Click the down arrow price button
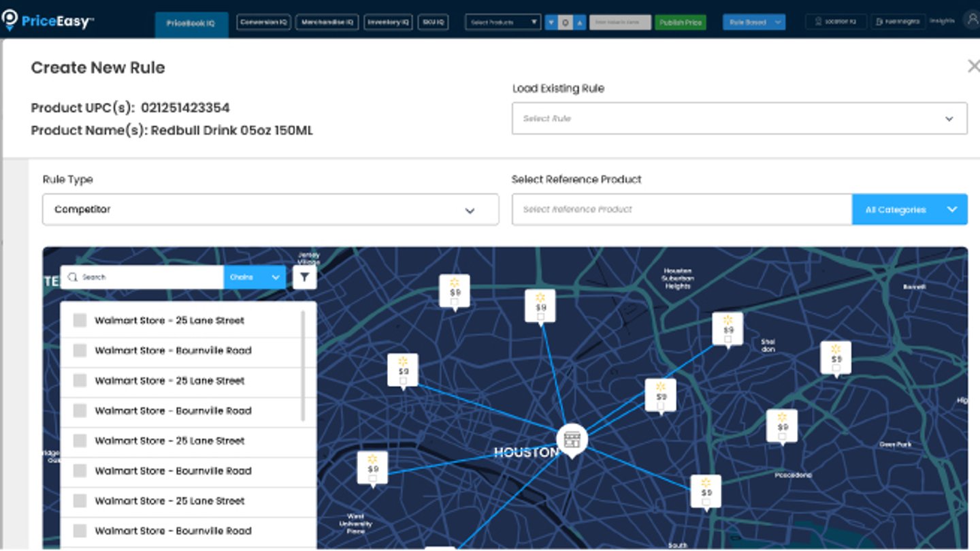 [x=551, y=22]
